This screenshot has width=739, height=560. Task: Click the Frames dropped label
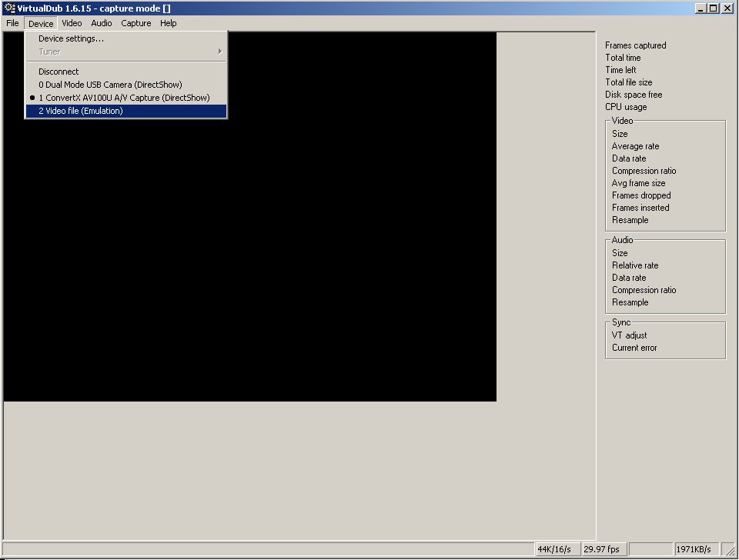pos(641,195)
